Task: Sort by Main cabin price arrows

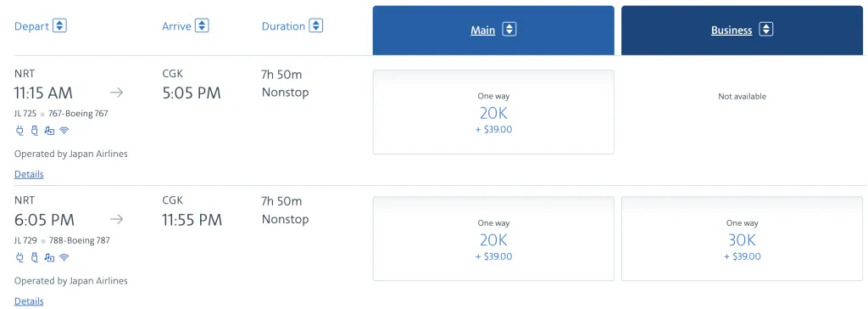Action: tap(509, 30)
